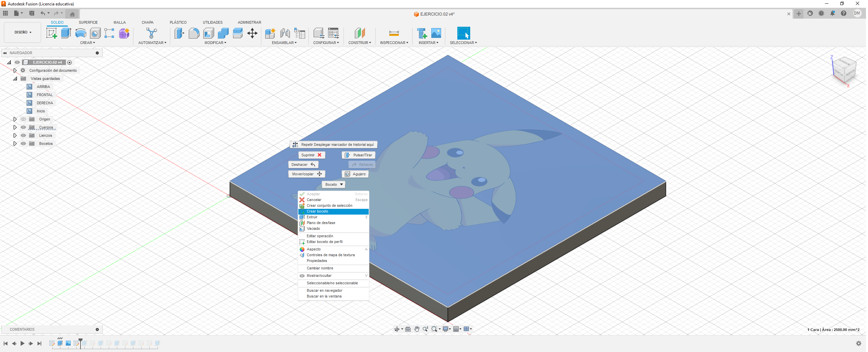The height and width of the screenshot is (352, 868).
Task: Click the construct plane icon in CONSTRUIR
Action: (x=360, y=33)
